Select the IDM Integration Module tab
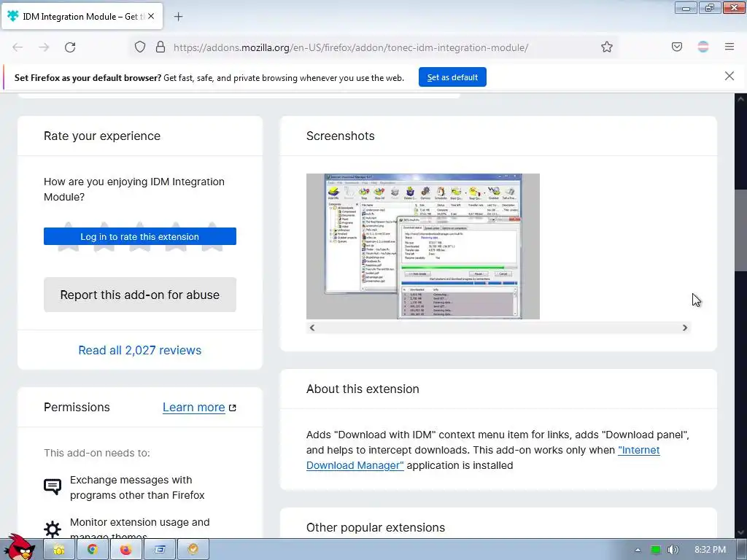The image size is (747, 560). tap(82, 16)
